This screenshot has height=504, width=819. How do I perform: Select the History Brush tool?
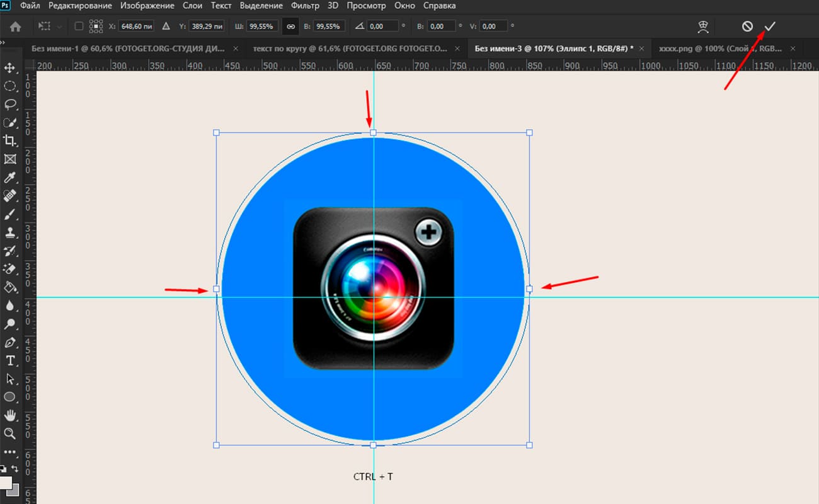(10, 251)
